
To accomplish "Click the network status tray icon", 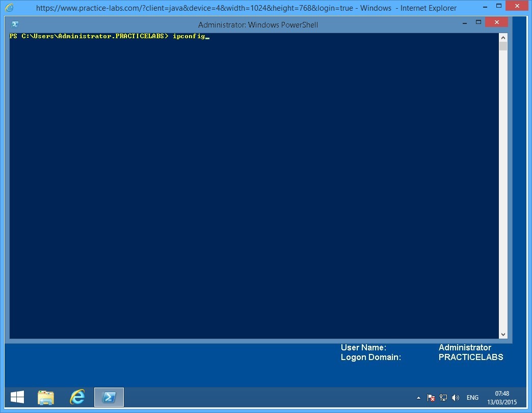I will coord(443,398).
